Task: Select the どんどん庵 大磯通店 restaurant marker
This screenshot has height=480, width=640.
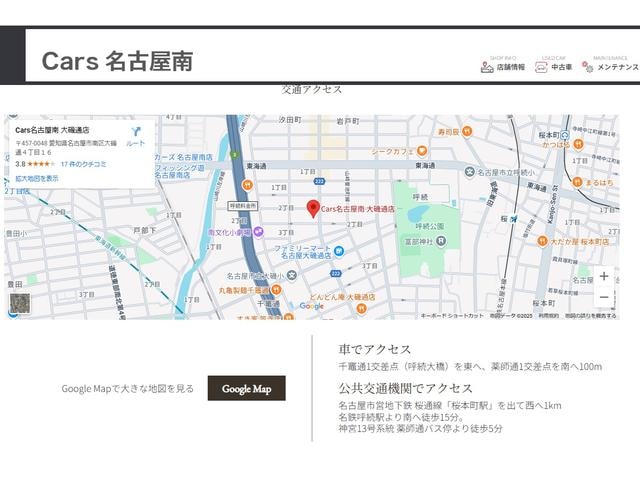Action: pos(361,308)
